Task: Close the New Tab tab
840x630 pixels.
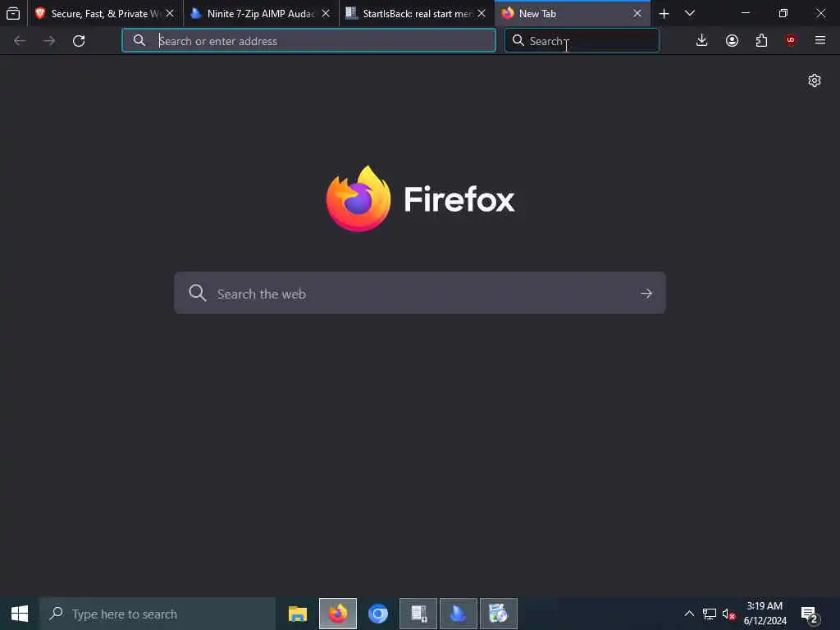Action: [637, 13]
